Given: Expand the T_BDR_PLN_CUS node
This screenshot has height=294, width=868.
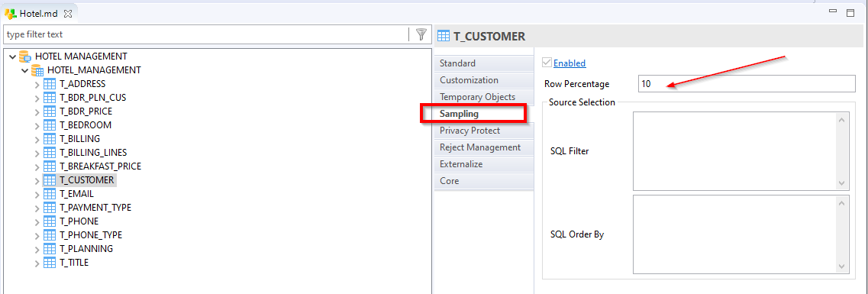Looking at the screenshot, I should point(37,99).
